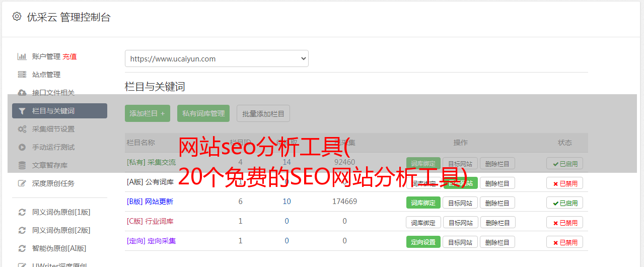Click the [C版] 行业词库 column name
This screenshot has width=644, height=267.
(150, 221)
